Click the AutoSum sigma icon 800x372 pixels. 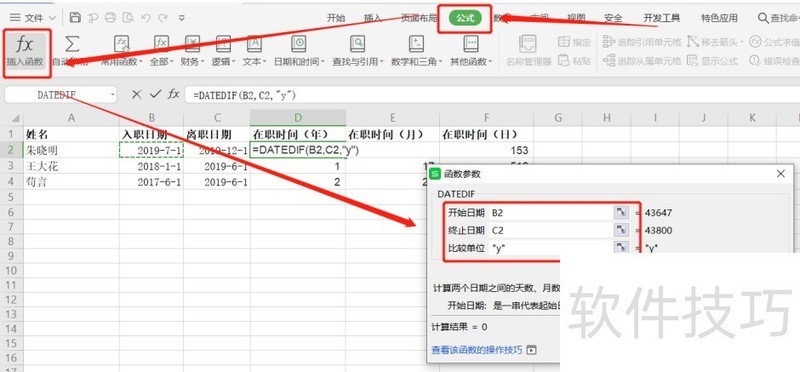[x=72, y=45]
